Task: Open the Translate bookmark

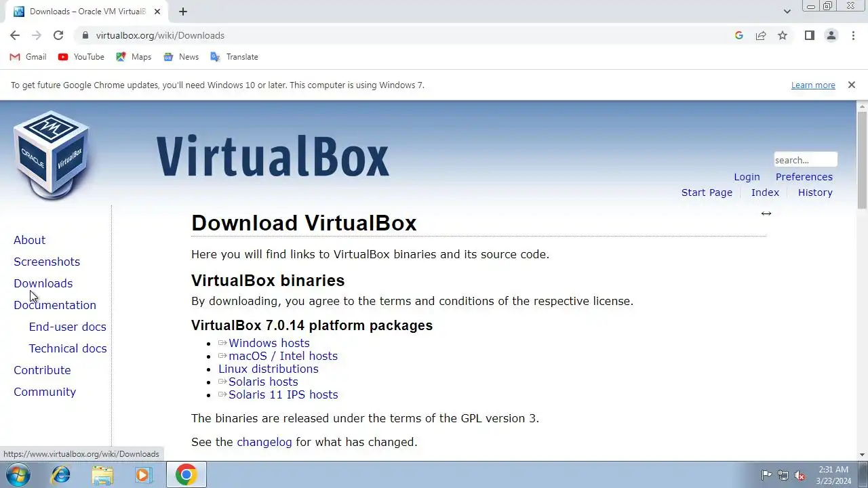Action: coord(234,57)
